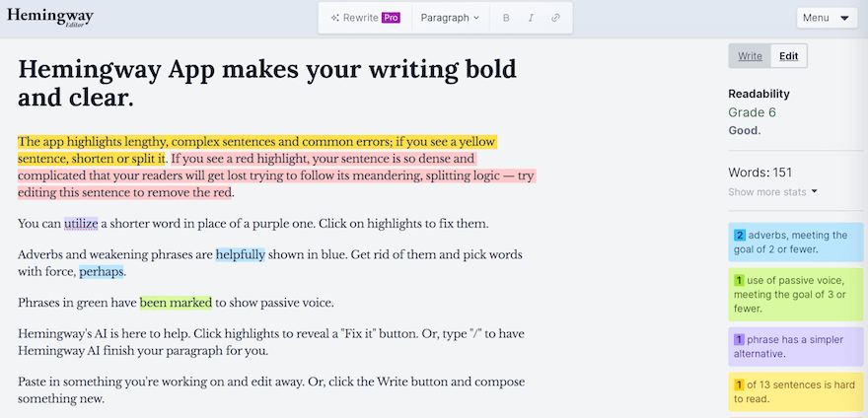Click the number 1 badge in hard to read card
Screen dimensions: 868x418
tap(739, 385)
